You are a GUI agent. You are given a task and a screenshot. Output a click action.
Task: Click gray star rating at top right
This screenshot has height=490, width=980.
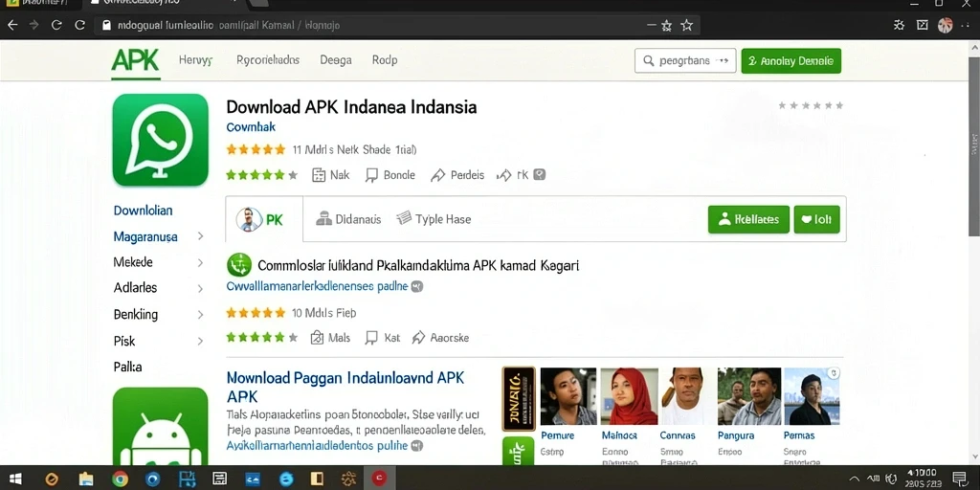coord(811,105)
